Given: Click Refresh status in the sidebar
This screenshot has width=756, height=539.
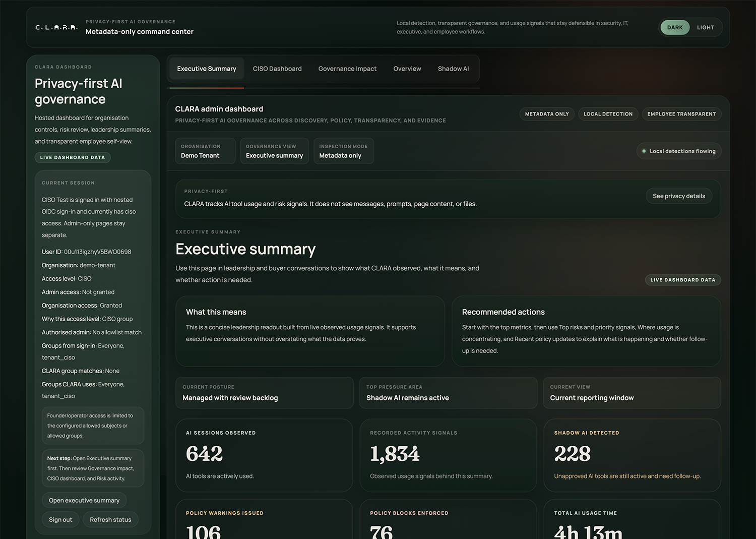Looking at the screenshot, I should click(x=110, y=519).
